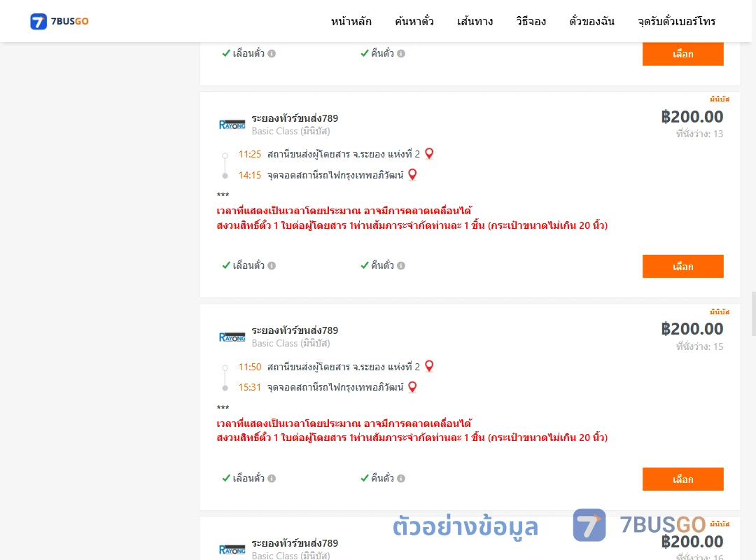
Task: Click the map pin for 11:50 departure station
Action: [x=429, y=366]
